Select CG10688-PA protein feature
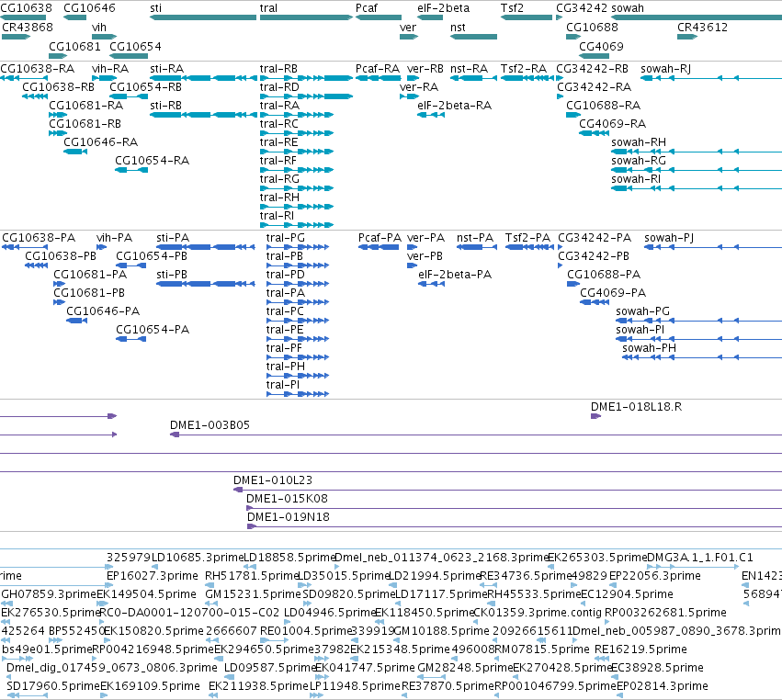This screenshot has width=782, height=700. 573,284
